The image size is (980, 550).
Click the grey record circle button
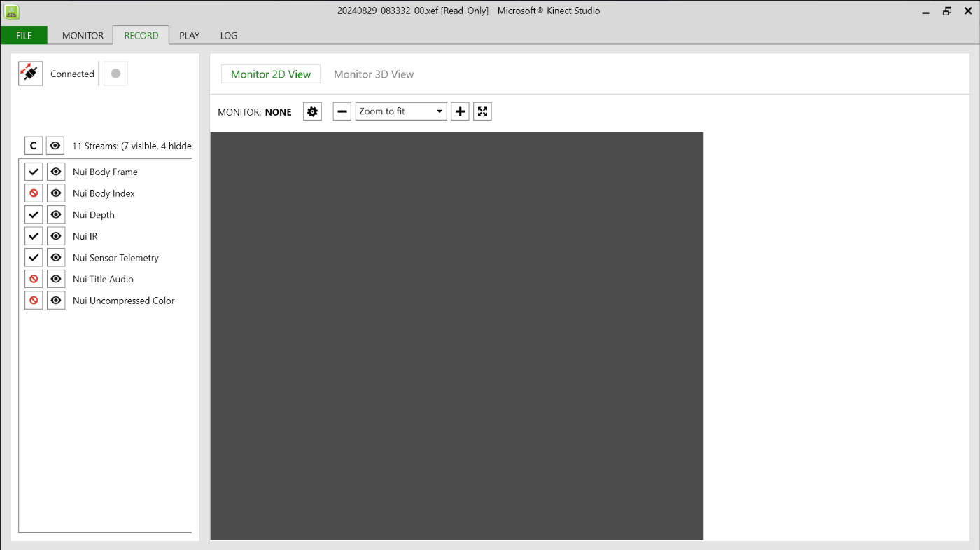(x=115, y=74)
